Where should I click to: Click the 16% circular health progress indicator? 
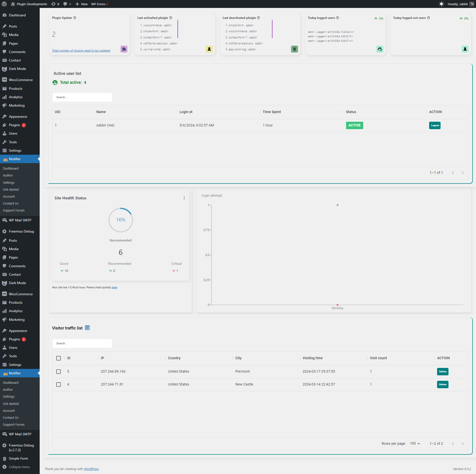coord(121,220)
